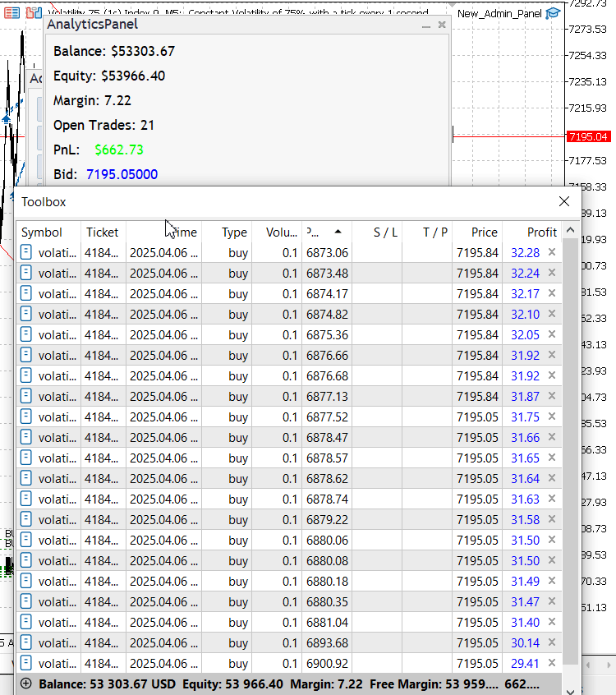616x695 pixels.
Task: Click position icon of the 6893.68 trade
Action: click(26, 642)
